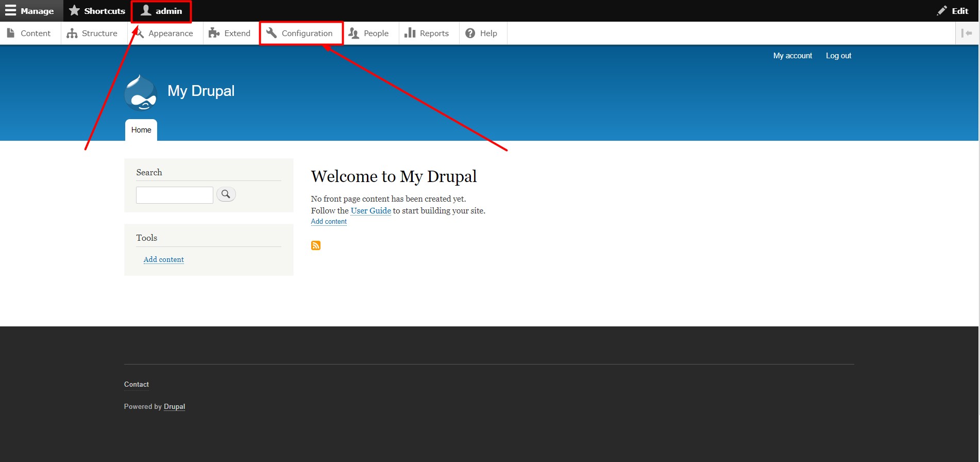Image resolution: width=980 pixels, height=462 pixels.
Task: Click the admin username label
Action: pyautogui.click(x=169, y=11)
